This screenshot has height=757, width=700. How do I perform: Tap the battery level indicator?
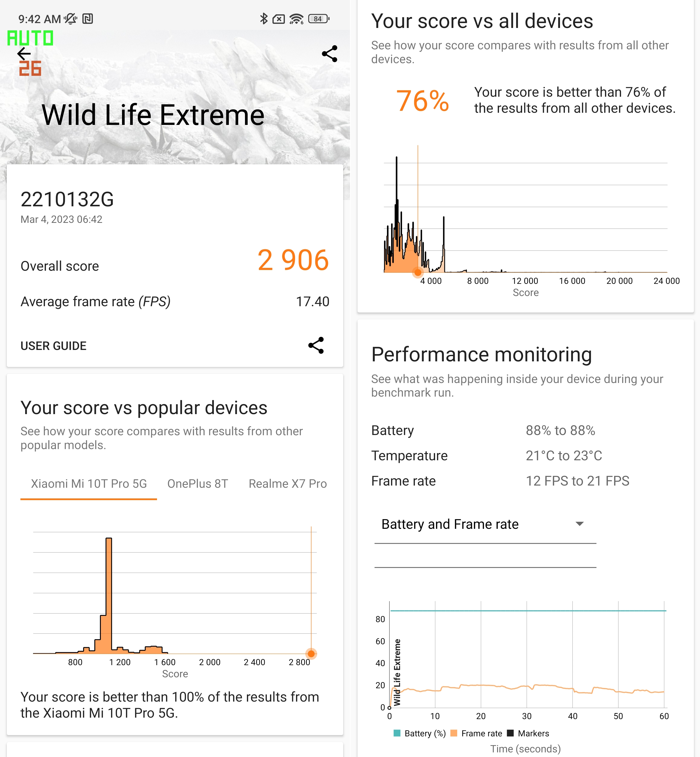[x=319, y=18]
